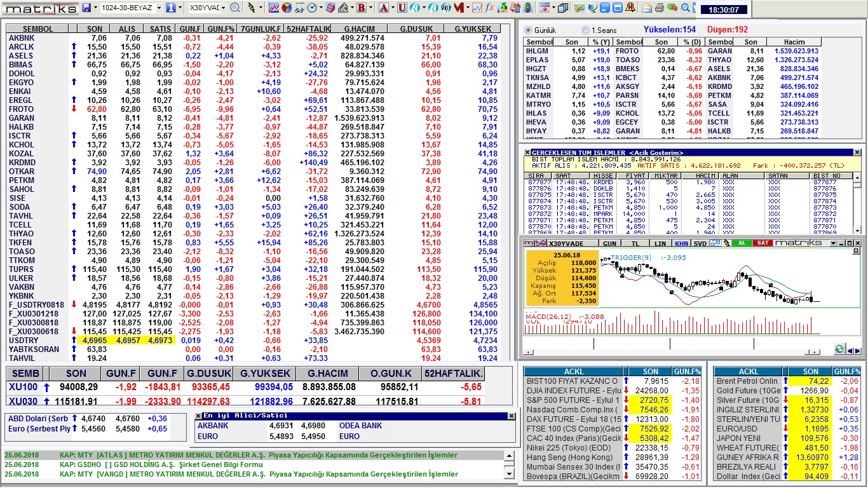The width and height of the screenshot is (868, 488).
Task: Select the SVD tab on chart toolbar
Action: pyautogui.click(x=700, y=243)
